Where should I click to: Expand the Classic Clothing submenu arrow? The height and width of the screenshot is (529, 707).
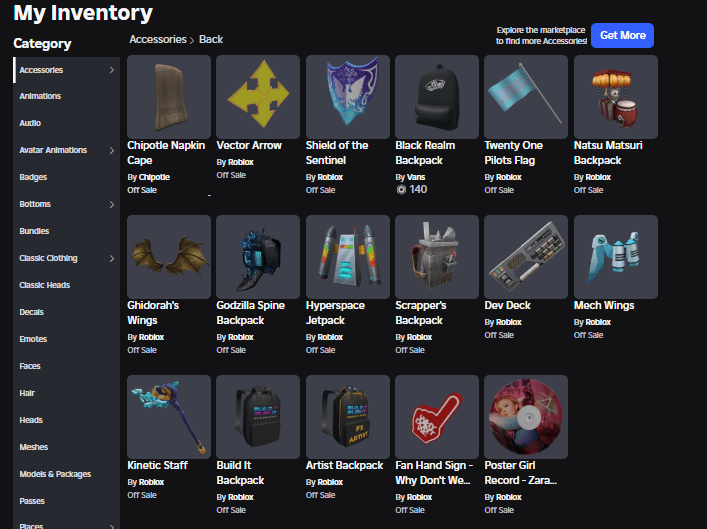[x=112, y=258]
